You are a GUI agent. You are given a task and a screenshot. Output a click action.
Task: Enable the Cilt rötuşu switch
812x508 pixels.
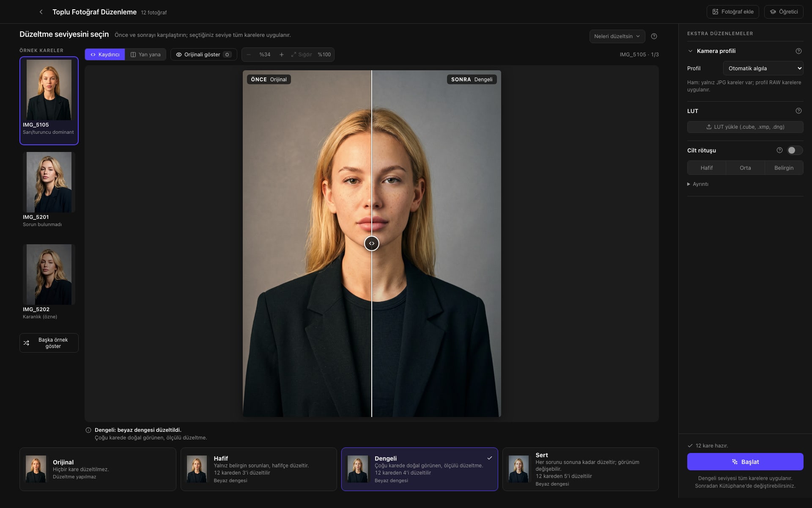point(795,150)
